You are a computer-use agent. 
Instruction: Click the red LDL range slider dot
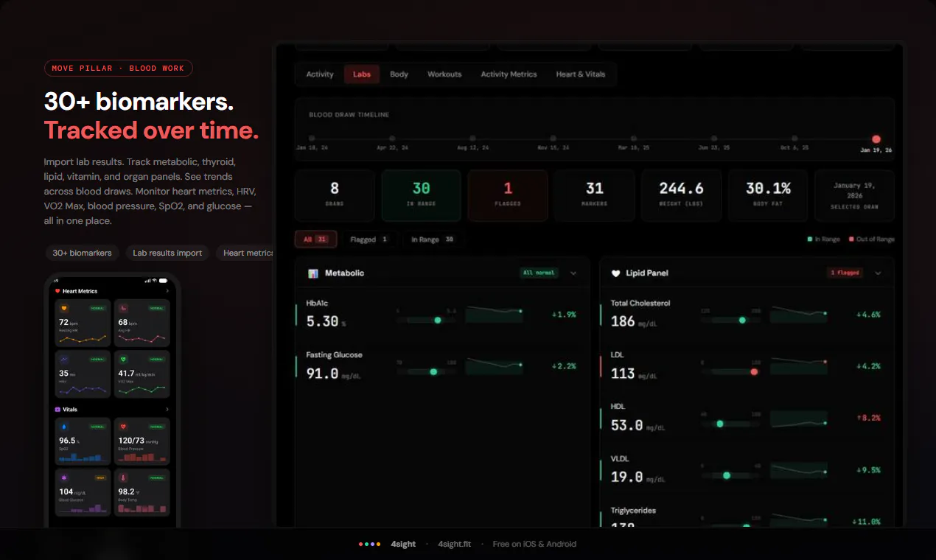pyautogui.click(x=754, y=372)
